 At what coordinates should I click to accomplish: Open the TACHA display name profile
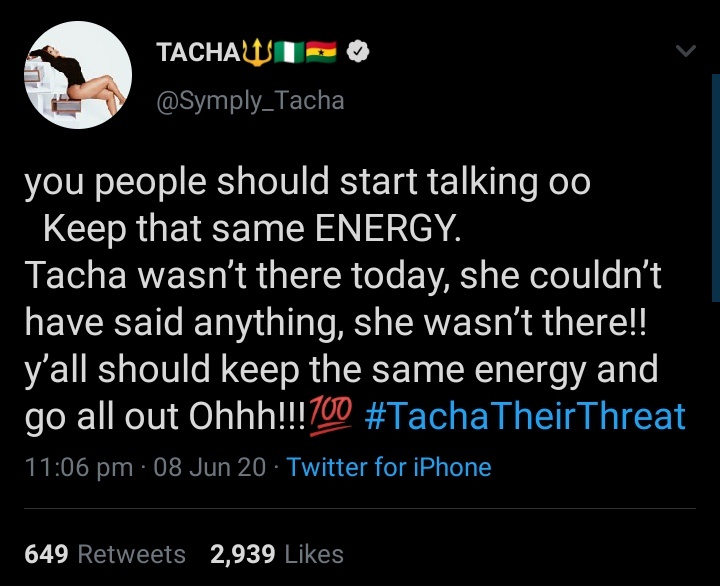(x=195, y=53)
